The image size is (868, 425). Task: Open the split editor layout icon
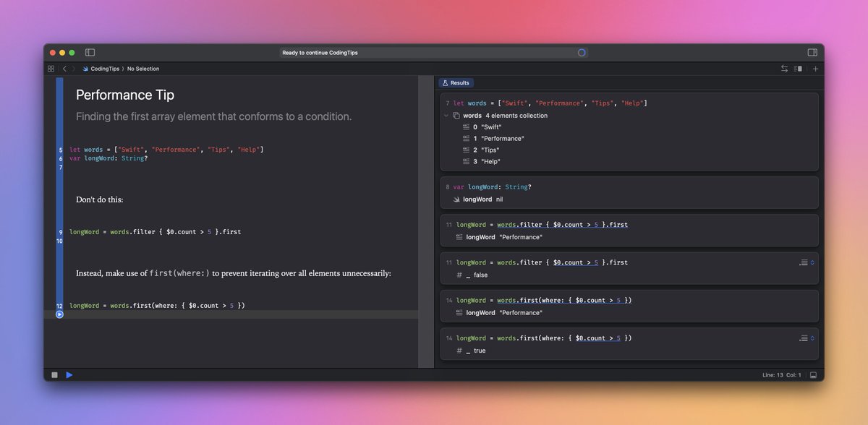pyautogui.click(x=797, y=69)
